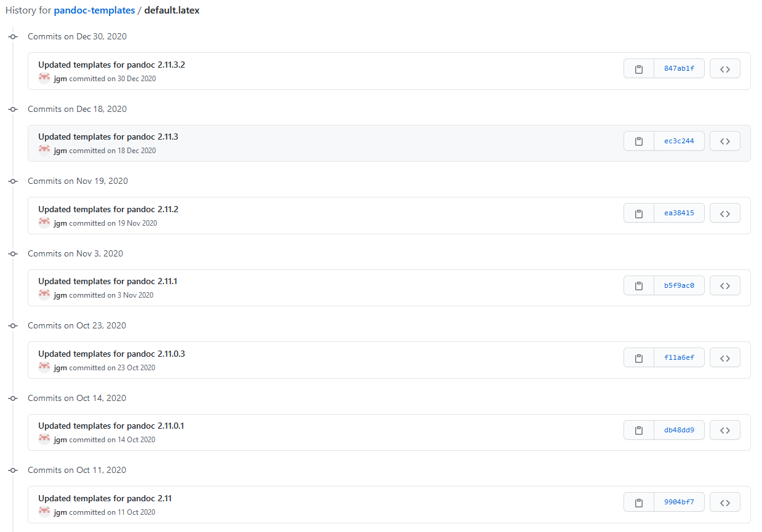Image resolution: width=762 pixels, height=532 pixels.
Task: Open 'Updated templates for pandoc 2.11.2' commit
Action: (x=108, y=209)
